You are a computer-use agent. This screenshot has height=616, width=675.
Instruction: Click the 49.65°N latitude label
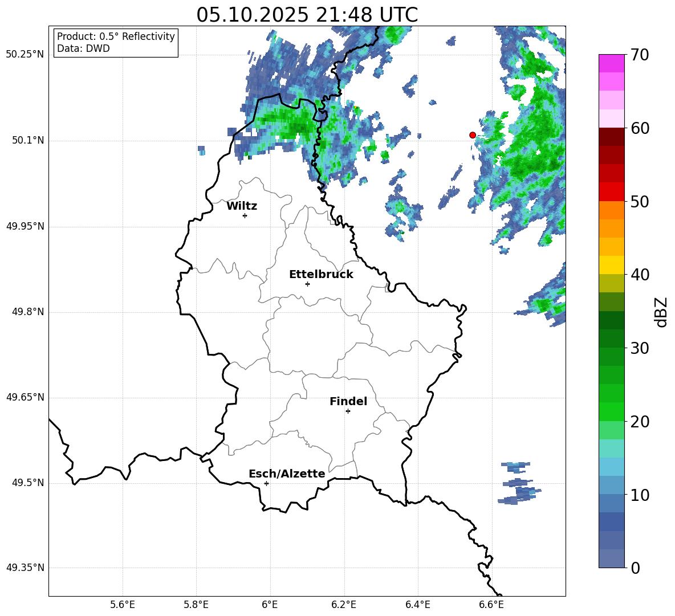tap(25, 397)
